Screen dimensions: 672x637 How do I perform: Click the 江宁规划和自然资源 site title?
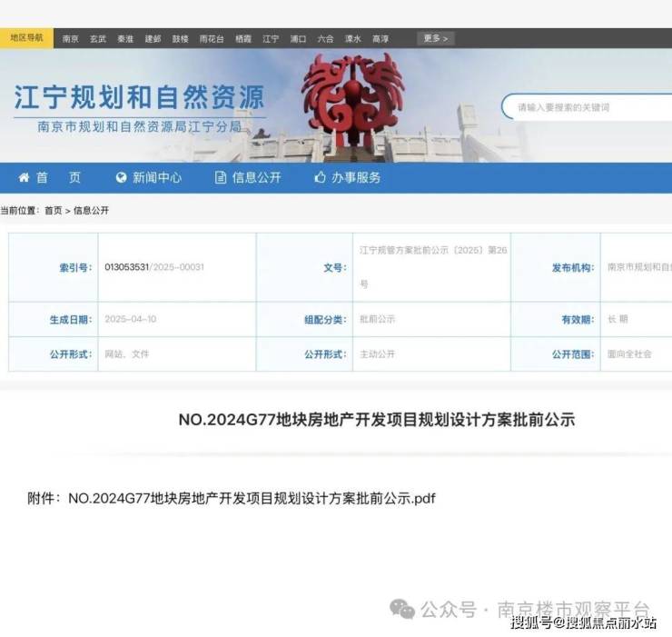click(x=139, y=97)
